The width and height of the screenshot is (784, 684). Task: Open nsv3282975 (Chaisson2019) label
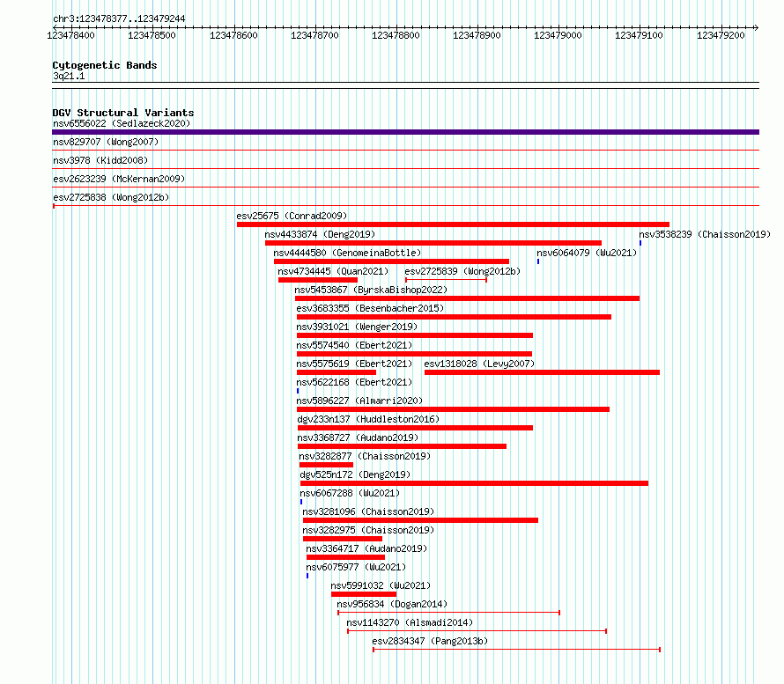(368, 530)
